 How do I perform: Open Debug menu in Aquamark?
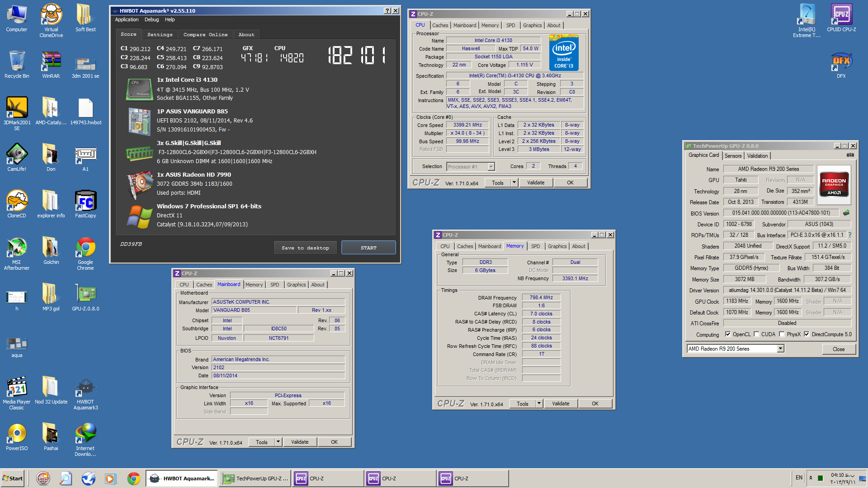coord(151,19)
